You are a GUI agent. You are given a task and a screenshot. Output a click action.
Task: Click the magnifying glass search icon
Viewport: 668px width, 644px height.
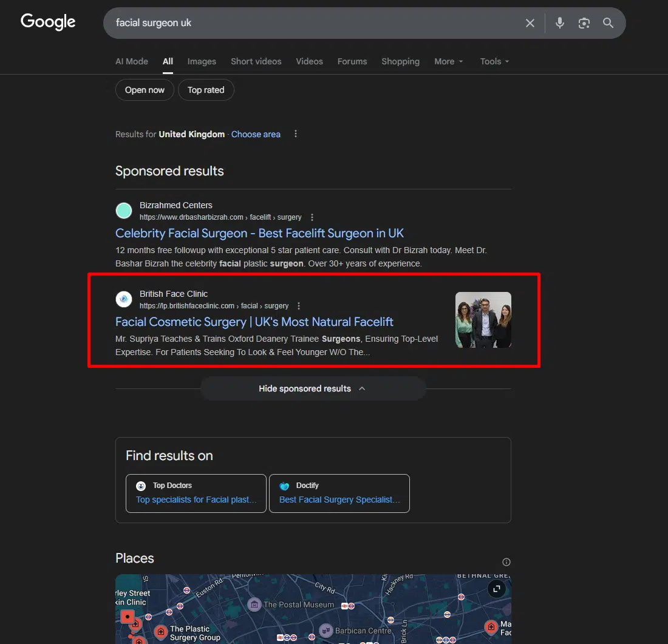click(608, 23)
